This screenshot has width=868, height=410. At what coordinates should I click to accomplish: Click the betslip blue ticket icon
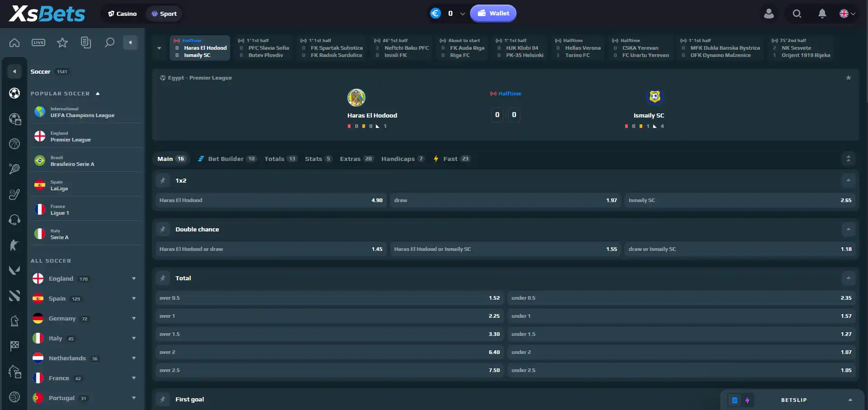tap(735, 400)
